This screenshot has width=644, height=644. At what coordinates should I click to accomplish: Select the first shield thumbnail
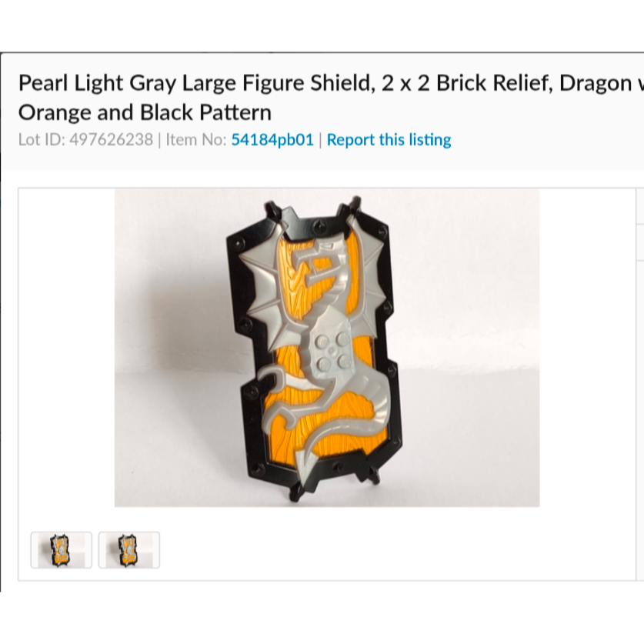pyautogui.click(x=62, y=550)
